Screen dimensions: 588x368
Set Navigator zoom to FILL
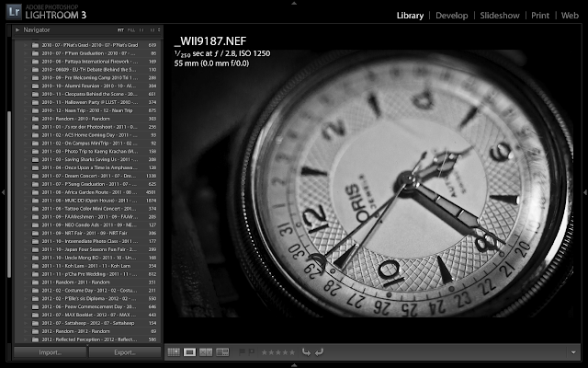point(131,30)
